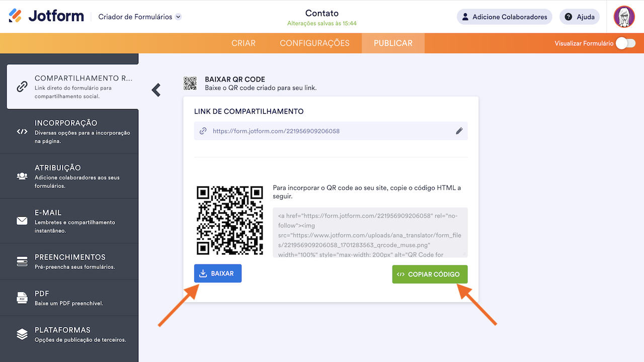This screenshot has height=362, width=644.
Task: Click the person icon in Adicione Colaboradores
Action: (x=465, y=17)
